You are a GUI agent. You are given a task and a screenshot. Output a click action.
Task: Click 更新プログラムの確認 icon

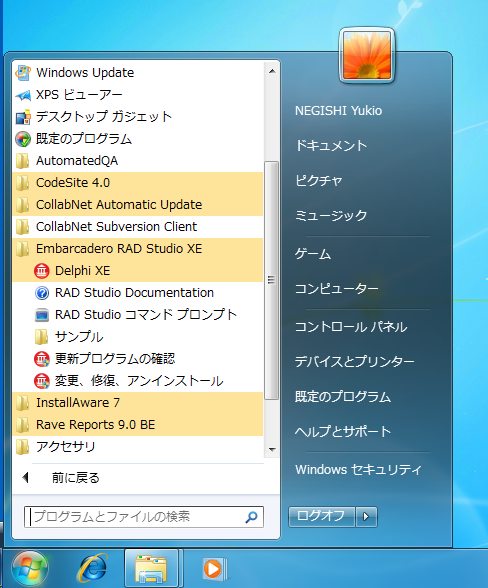click(x=42, y=359)
